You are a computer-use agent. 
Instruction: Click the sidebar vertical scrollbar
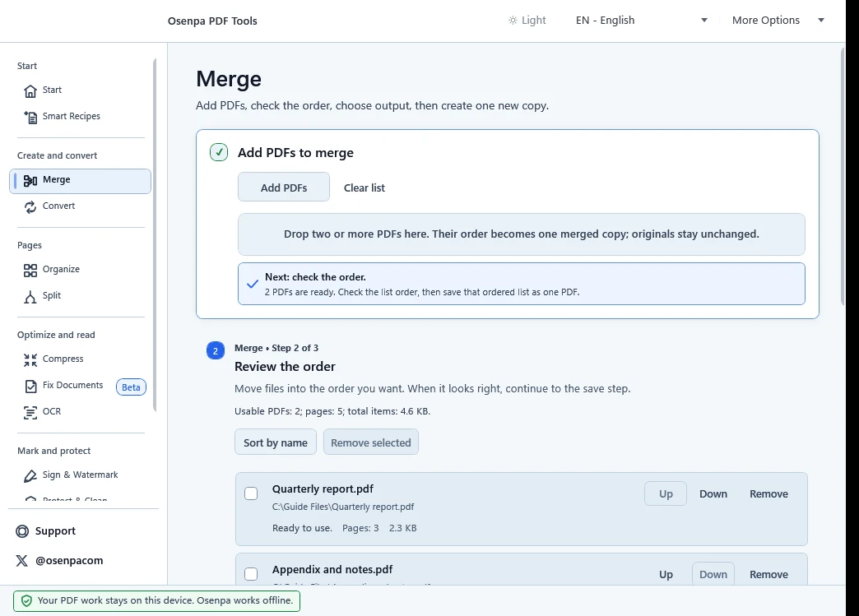tap(155, 234)
